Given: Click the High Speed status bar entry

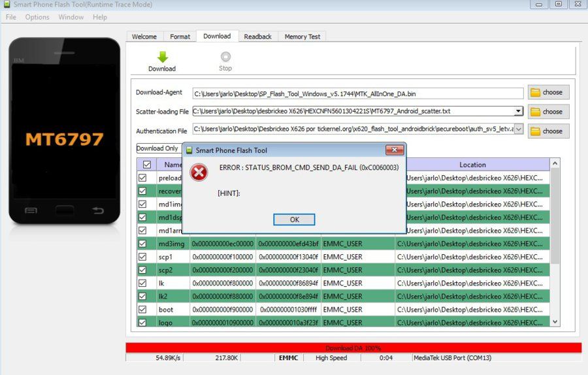Looking at the screenshot, I should tap(331, 358).
